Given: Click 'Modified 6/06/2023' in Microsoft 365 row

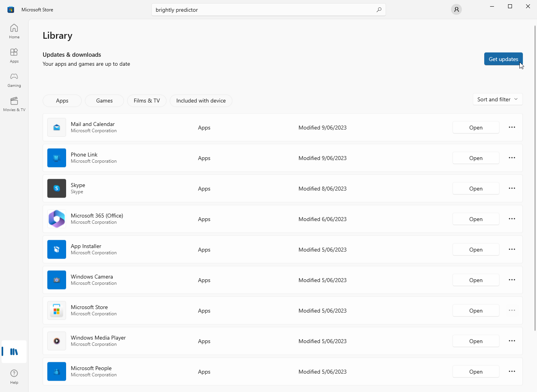Looking at the screenshot, I should tap(322, 219).
